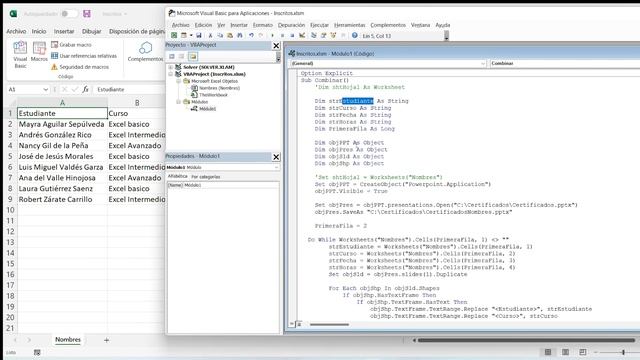Open the Name Box dropdown showing A1
Screen dimensions: 640x360
[x=45, y=89]
